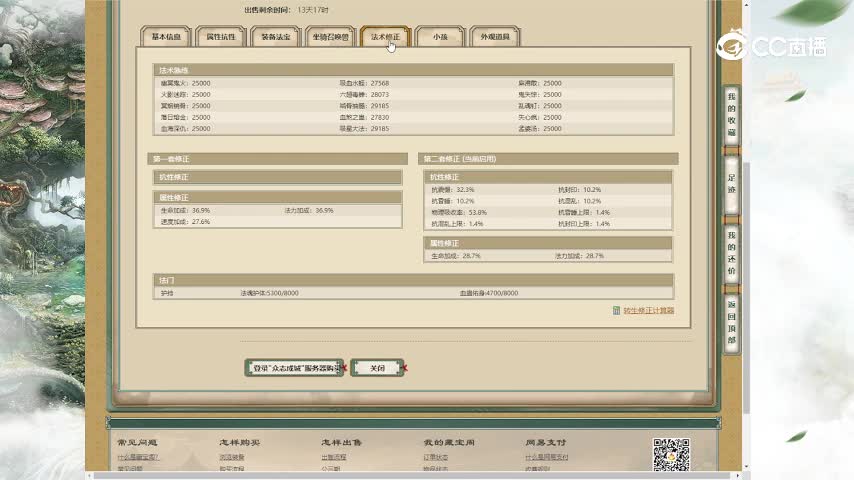Open the 转生修正计算器 link

648,311
